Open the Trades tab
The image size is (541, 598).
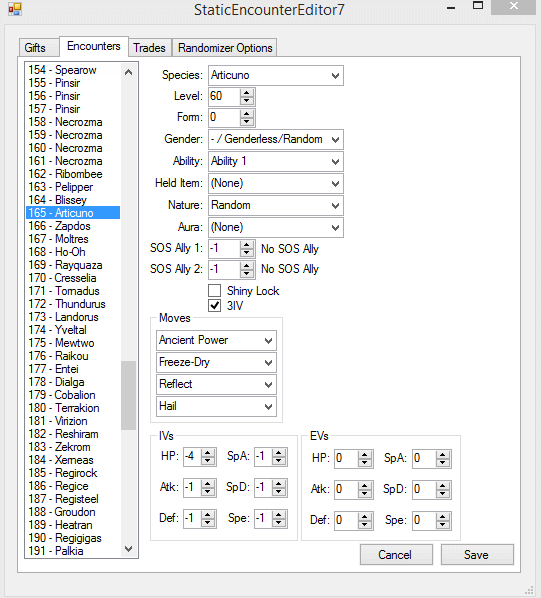149,48
